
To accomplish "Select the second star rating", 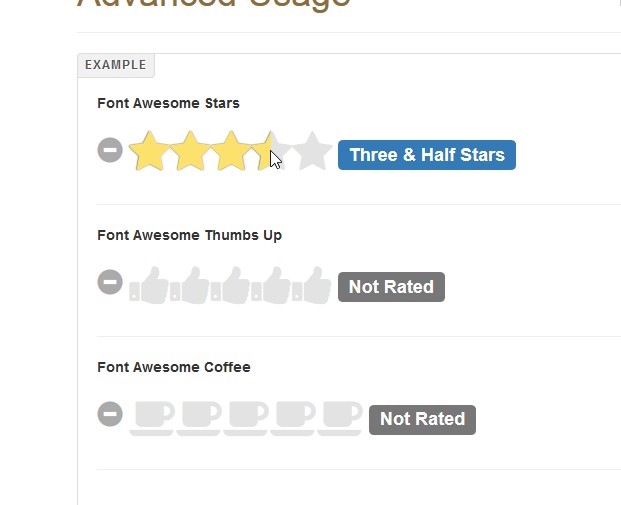I will point(190,152).
